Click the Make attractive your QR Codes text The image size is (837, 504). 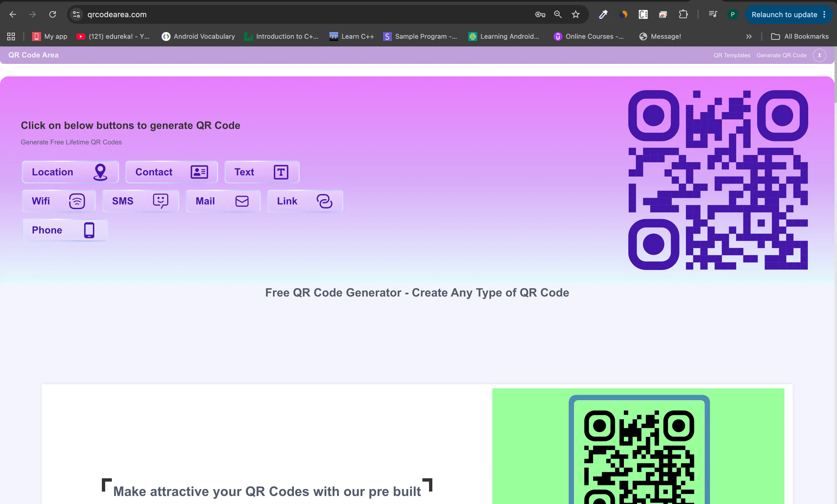click(267, 492)
